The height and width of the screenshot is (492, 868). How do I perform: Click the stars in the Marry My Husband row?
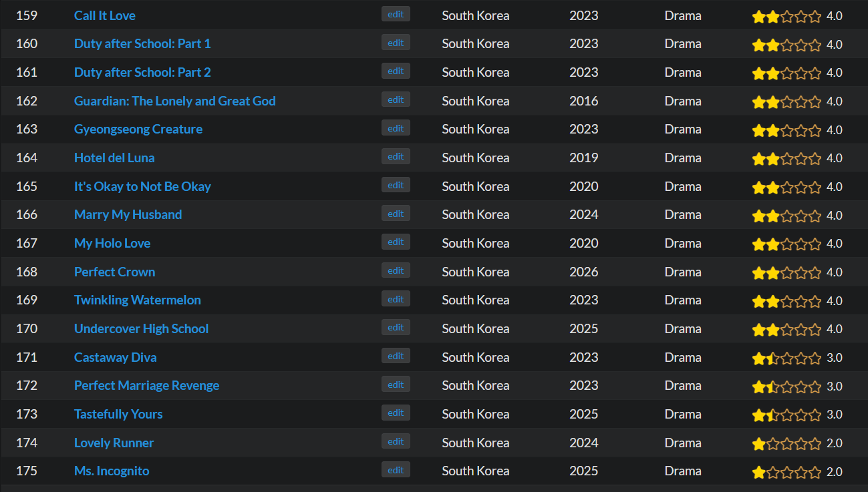786,215
